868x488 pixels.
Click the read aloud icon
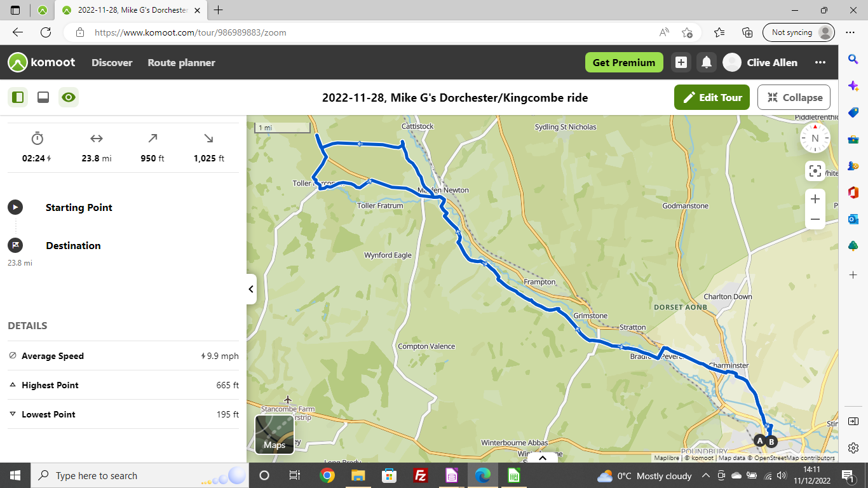664,32
